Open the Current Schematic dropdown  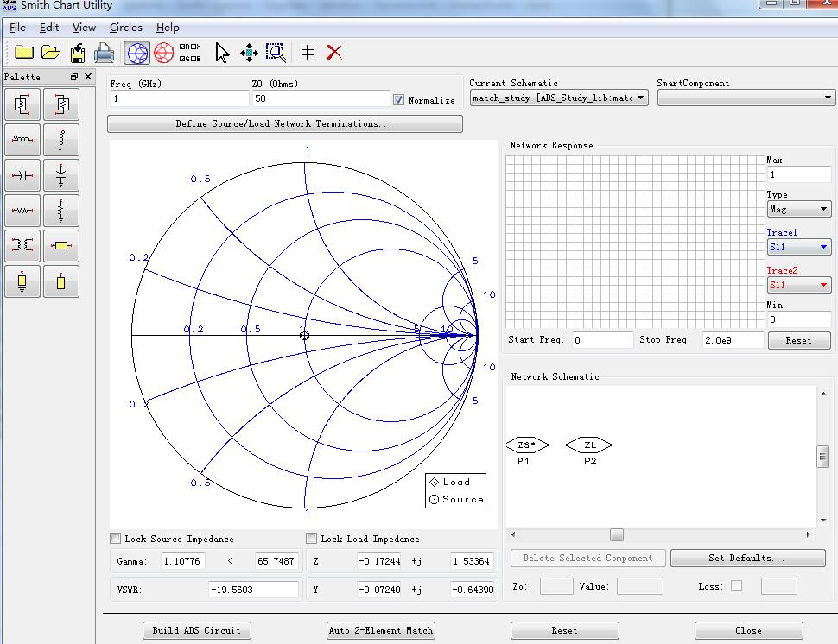tap(558, 98)
